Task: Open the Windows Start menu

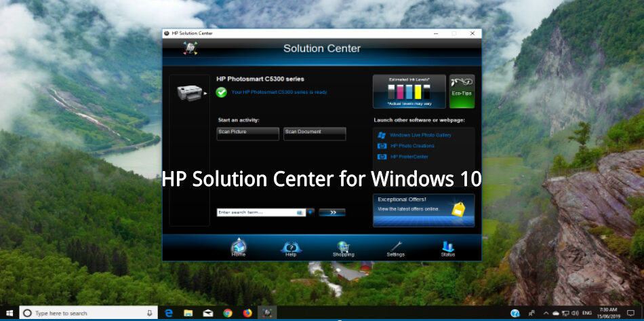Action: [9, 313]
